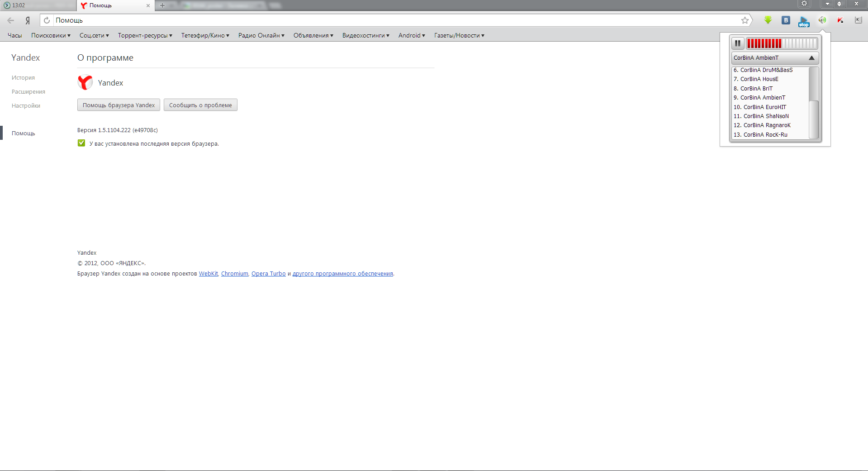Image resolution: width=868 pixels, height=471 pixels.
Task: Click the Сообщить о проблеме button
Action: click(200, 105)
